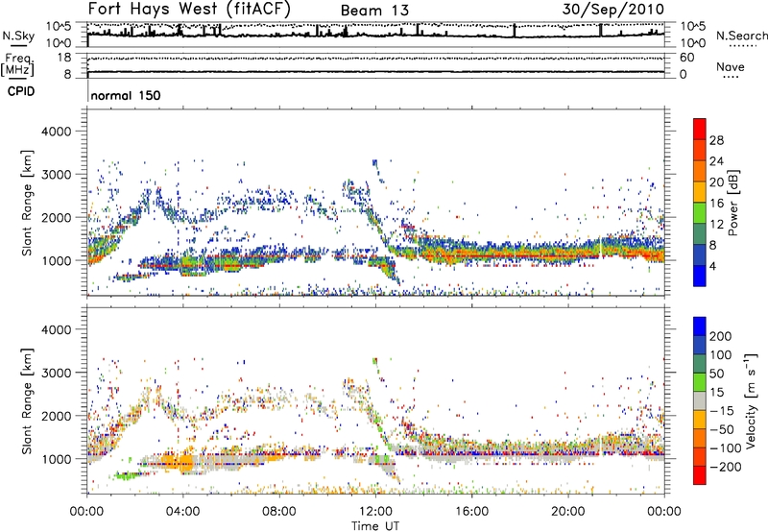Click the '100' velocity colorbar label

click(x=721, y=355)
